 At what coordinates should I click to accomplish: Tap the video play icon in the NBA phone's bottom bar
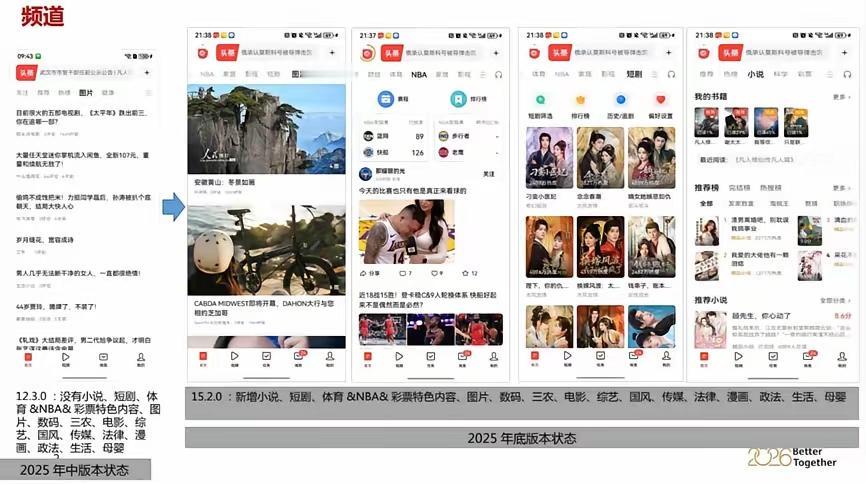click(x=399, y=356)
